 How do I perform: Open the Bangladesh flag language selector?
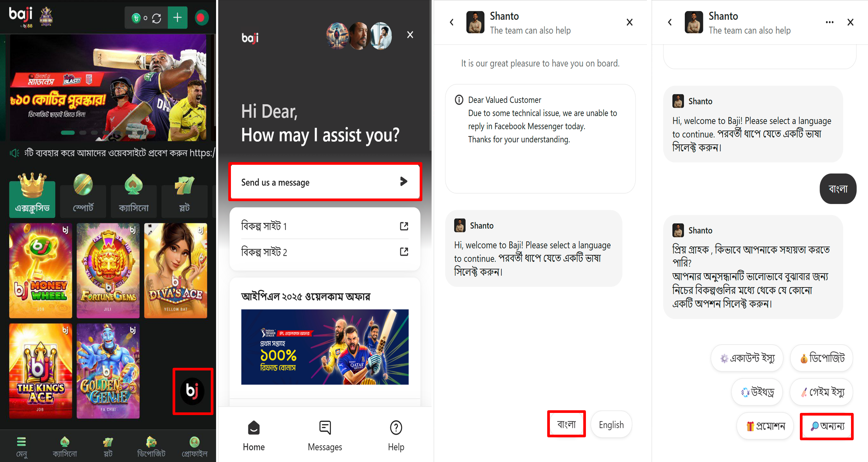pyautogui.click(x=202, y=18)
